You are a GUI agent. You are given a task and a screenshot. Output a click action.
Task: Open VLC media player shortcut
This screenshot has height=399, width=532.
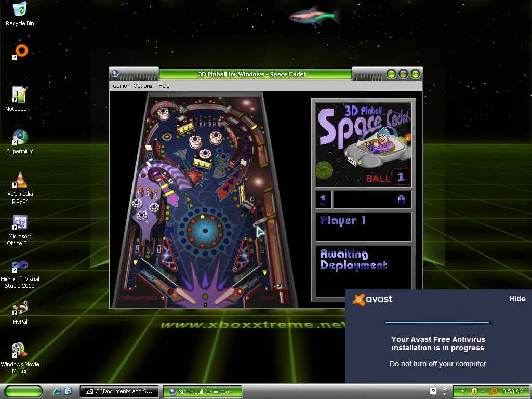pyautogui.click(x=20, y=188)
